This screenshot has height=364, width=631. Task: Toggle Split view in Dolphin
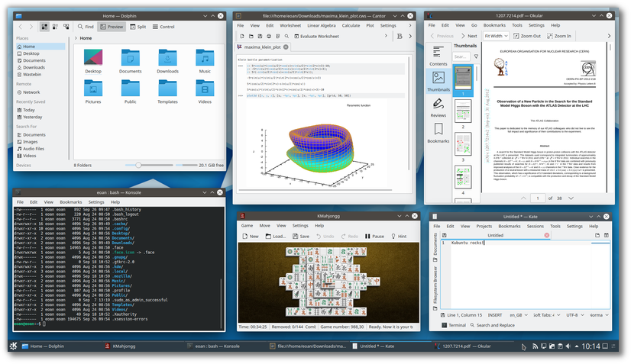click(138, 27)
